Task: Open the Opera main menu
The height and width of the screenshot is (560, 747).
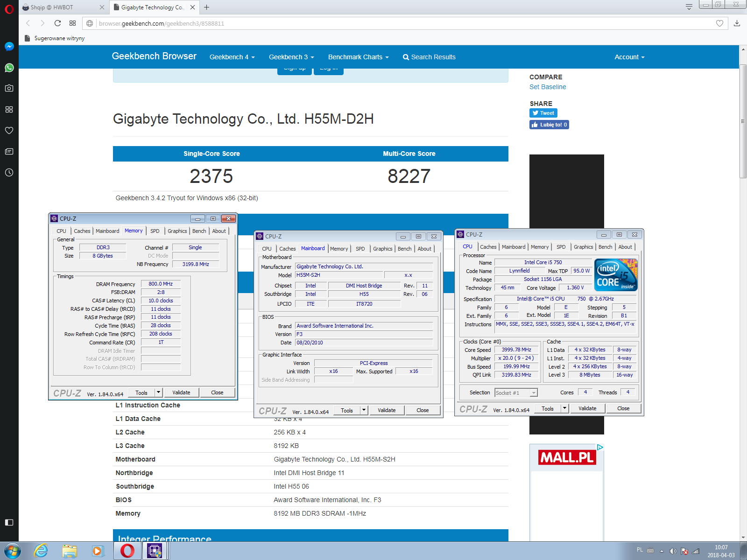Action: [x=9, y=9]
